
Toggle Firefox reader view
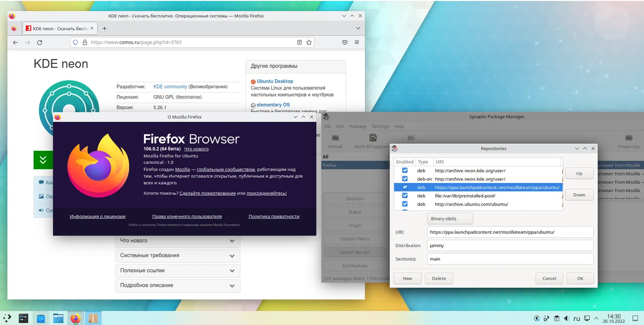tap(300, 43)
